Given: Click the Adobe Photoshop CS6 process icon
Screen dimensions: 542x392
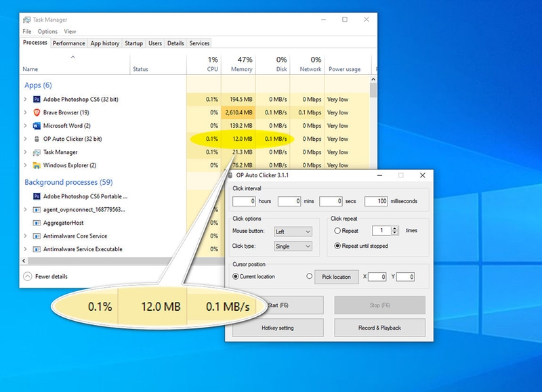Looking at the screenshot, I should 37,100.
